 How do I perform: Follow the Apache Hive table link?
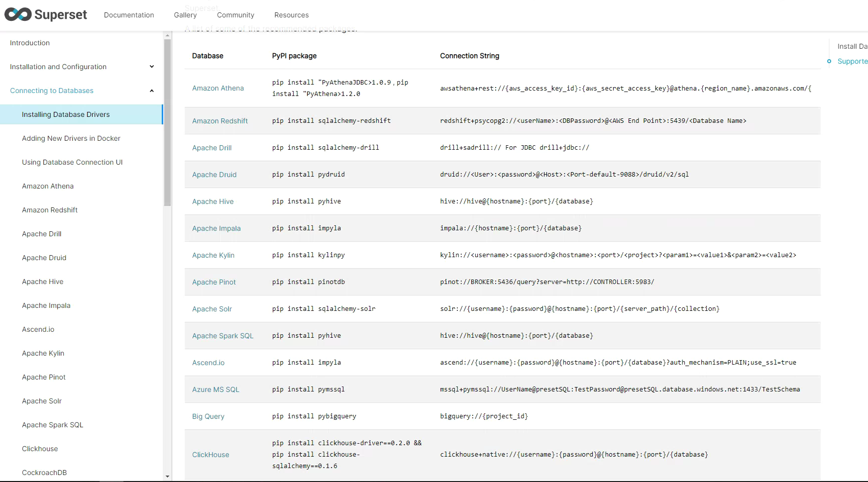click(x=213, y=201)
